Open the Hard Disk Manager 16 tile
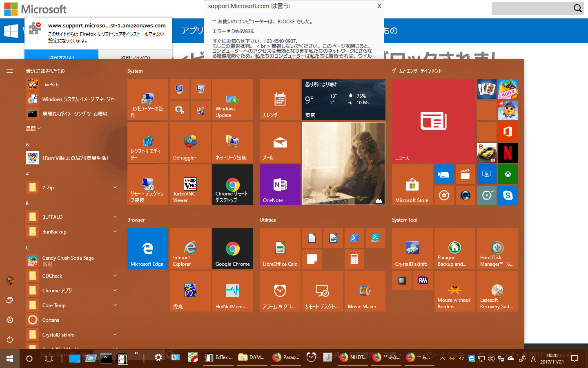The width and height of the screenshot is (588, 368). [x=497, y=249]
